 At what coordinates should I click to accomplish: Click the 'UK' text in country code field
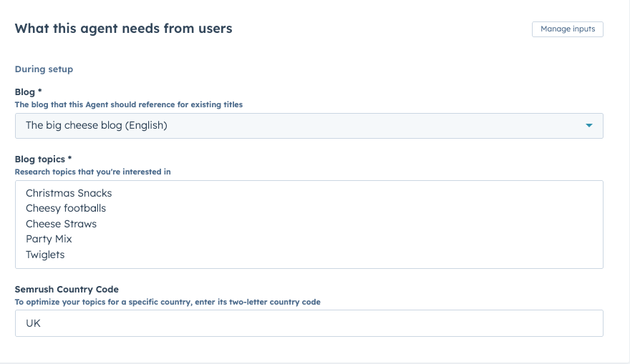coord(33,323)
